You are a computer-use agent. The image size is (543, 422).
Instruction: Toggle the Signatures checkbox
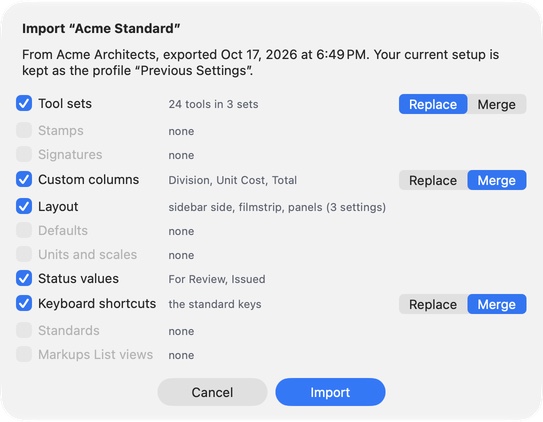(24, 154)
